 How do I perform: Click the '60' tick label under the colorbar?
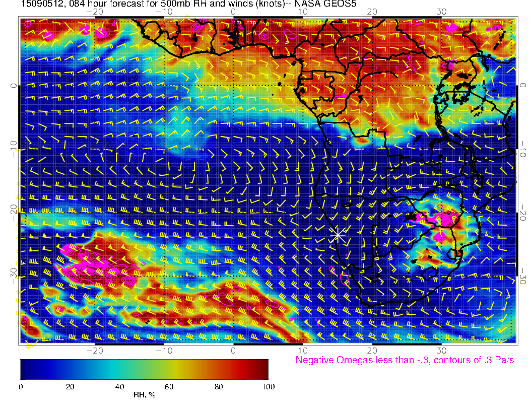click(x=169, y=387)
